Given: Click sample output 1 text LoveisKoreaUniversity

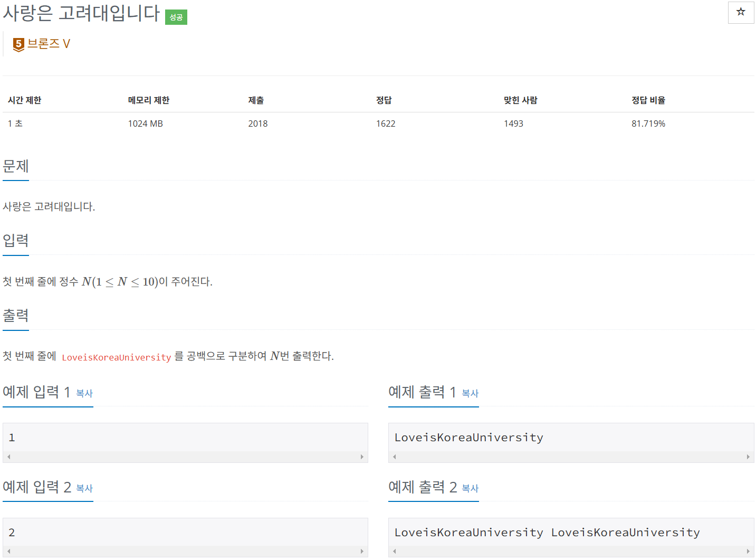Looking at the screenshot, I should click(469, 438).
